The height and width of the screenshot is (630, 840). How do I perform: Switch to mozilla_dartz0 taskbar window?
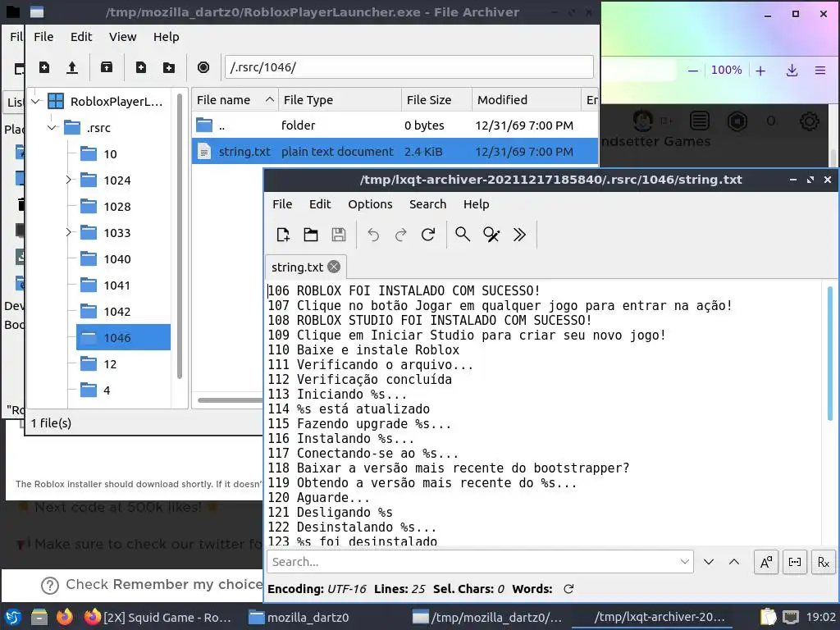[299, 617]
